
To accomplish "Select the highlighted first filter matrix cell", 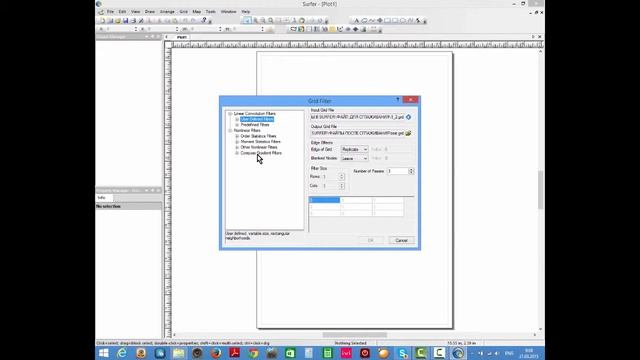I will (x=324, y=200).
